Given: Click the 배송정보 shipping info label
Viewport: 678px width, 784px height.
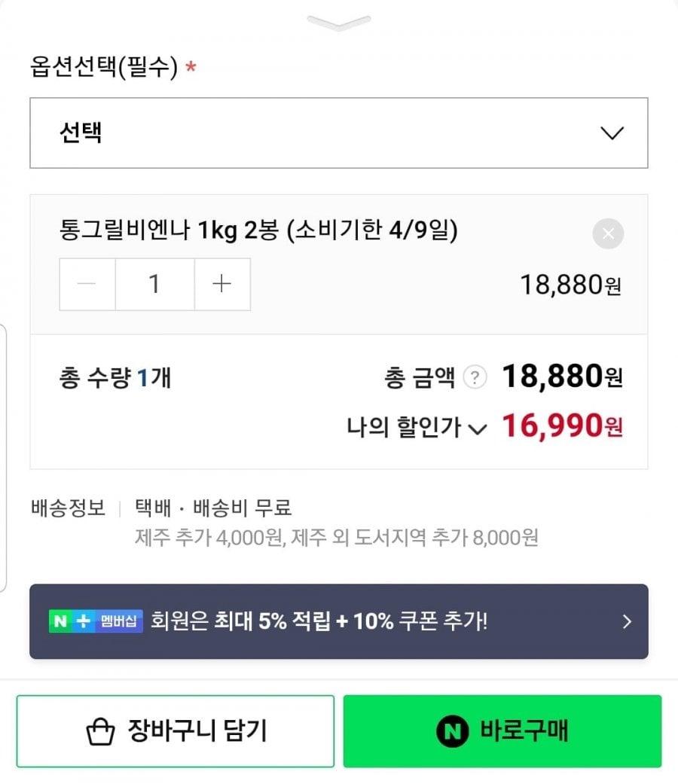Looking at the screenshot, I should (x=68, y=507).
